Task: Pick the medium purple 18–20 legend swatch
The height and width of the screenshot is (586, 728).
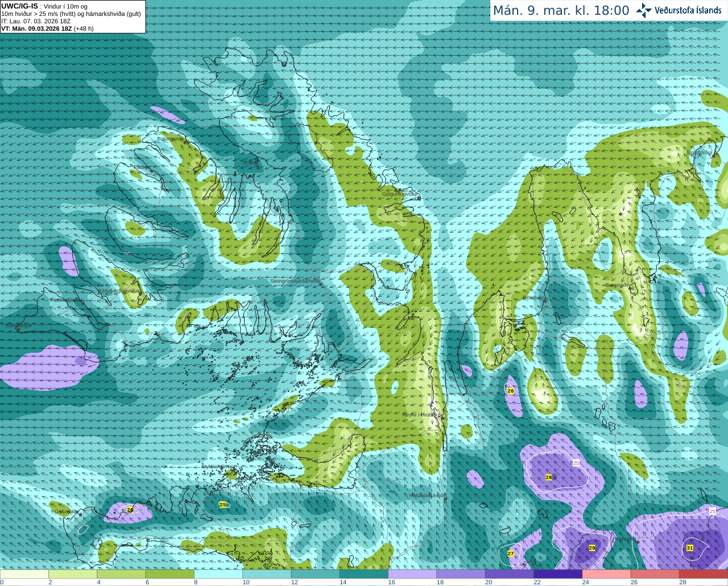Action: tap(461, 574)
